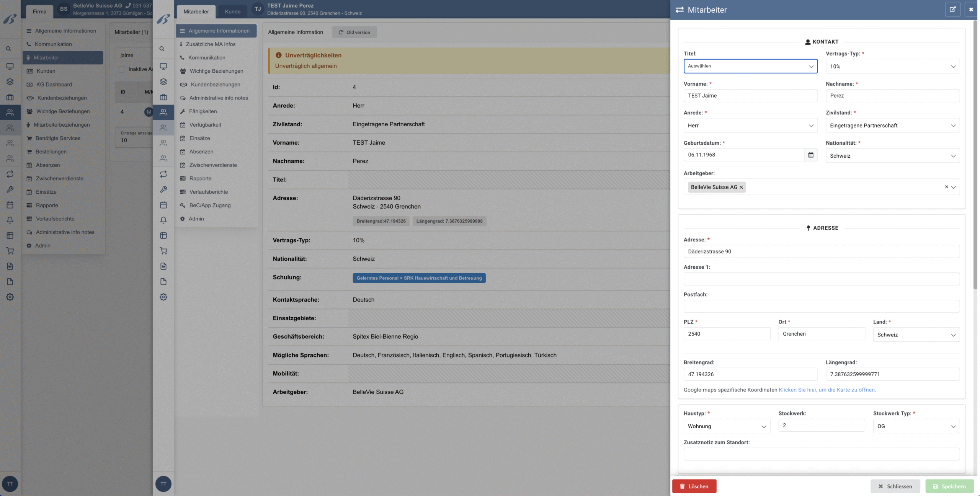Click the TT user avatar in second sidebar

pos(163,484)
